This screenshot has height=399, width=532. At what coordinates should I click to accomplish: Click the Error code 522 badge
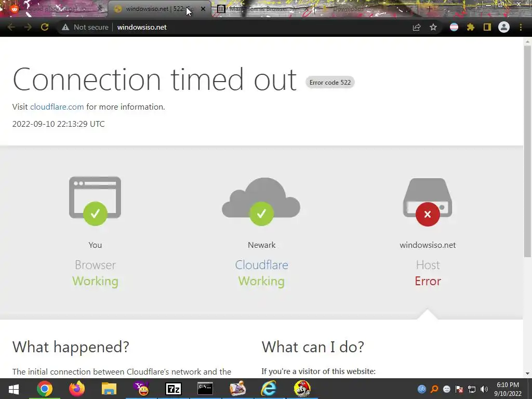(330, 83)
